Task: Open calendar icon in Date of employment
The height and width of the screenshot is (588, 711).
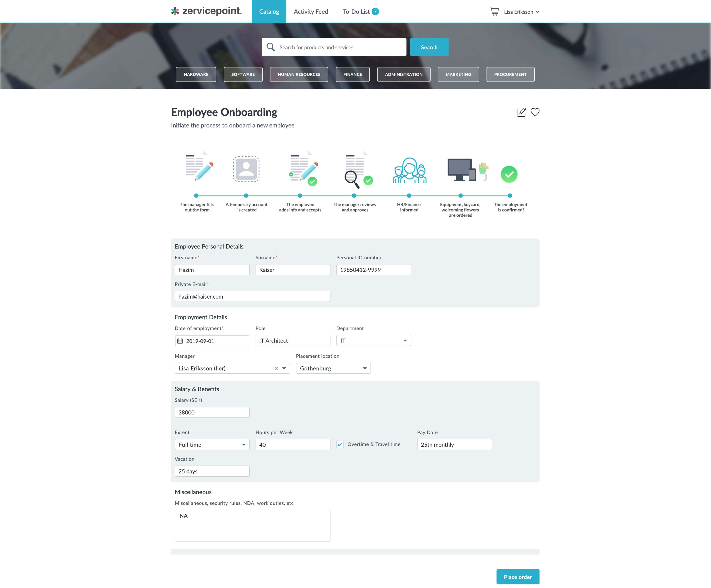Action: tap(180, 341)
